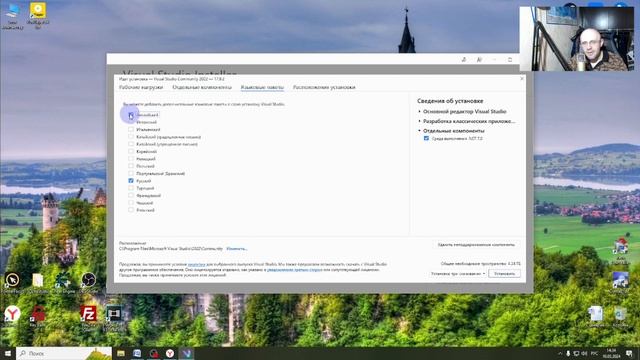Screen dimensions: 640x360
Task: Check the Чешский language checkbox
Action: click(x=131, y=203)
